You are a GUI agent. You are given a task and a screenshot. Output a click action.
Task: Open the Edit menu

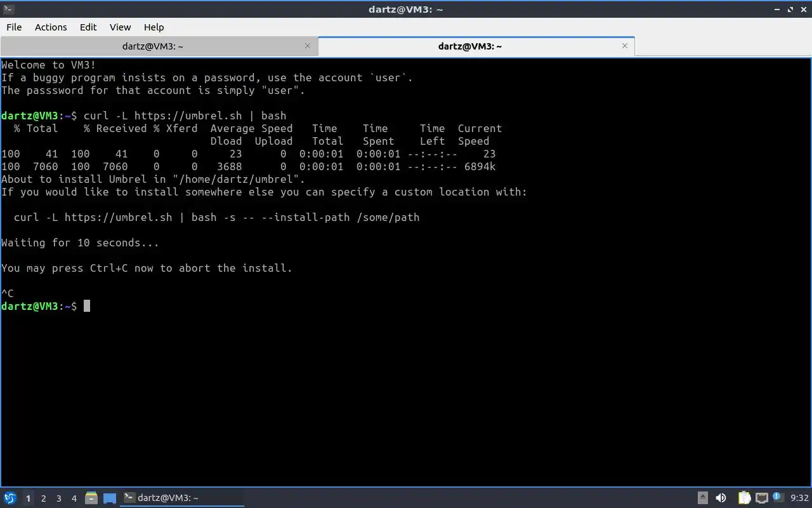pyautogui.click(x=88, y=27)
